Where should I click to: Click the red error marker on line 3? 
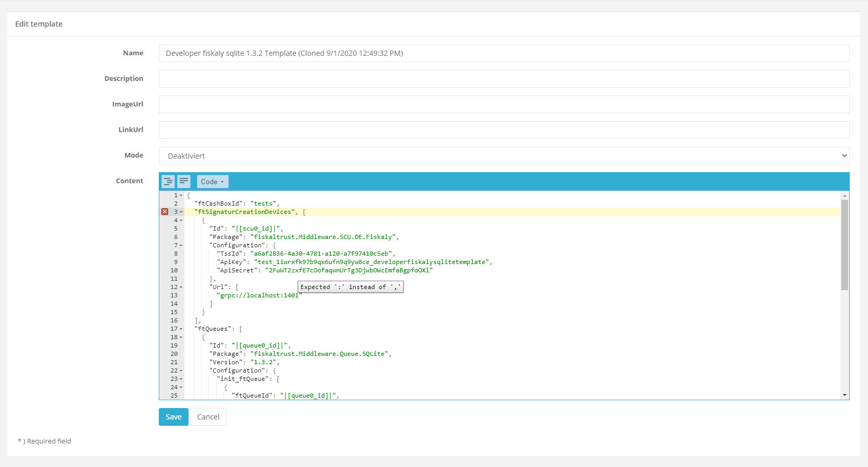coord(165,212)
